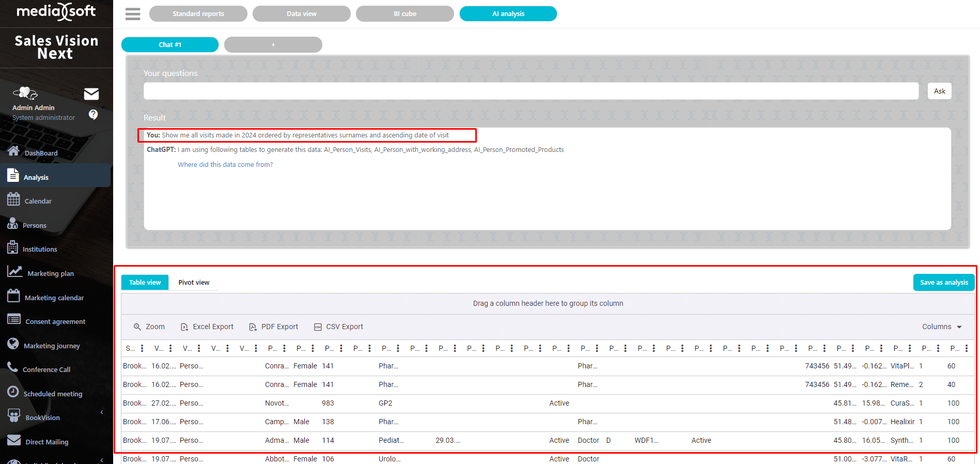
Task: Open Calendar from the sidebar
Action: pyautogui.click(x=38, y=201)
